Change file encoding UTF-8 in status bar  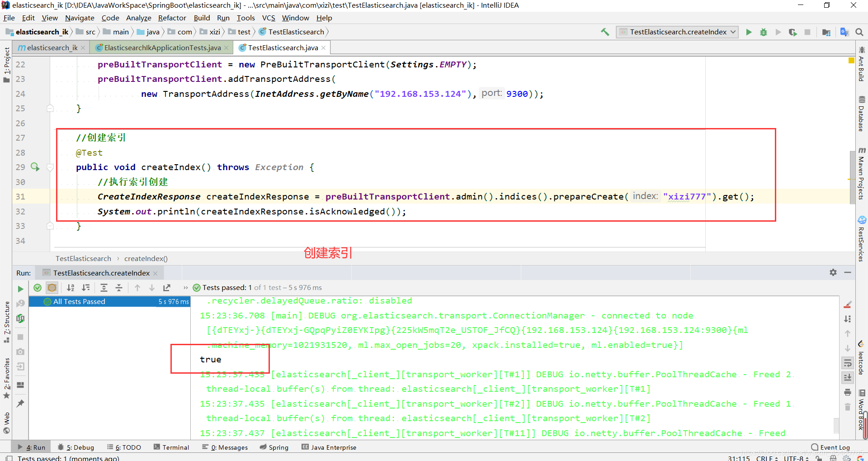(796, 458)
